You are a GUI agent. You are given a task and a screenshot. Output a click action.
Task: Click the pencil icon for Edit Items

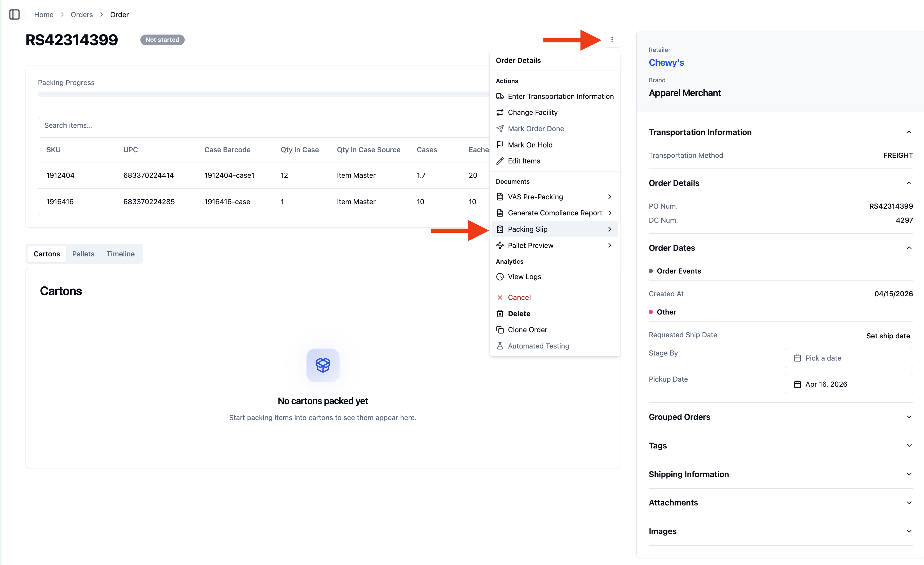(500, 161)
